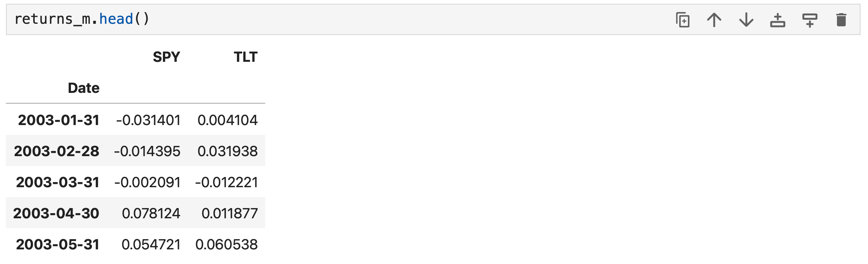The image size is (868, 264).
Task: Select the 2003-01-31 row label
Action: (58, 120)
